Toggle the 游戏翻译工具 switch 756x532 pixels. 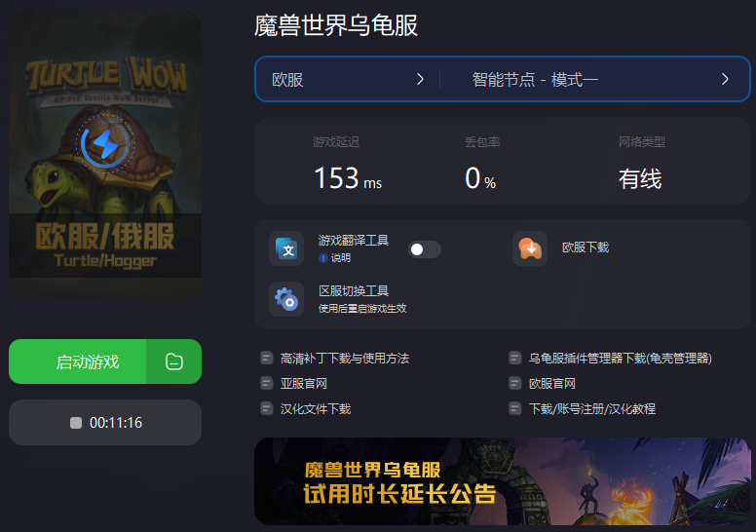425,249
